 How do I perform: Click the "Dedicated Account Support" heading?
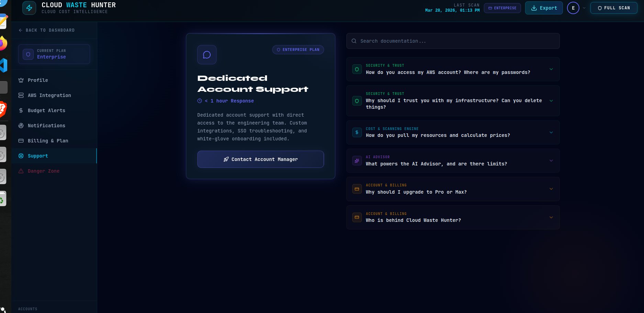(253, 84)
